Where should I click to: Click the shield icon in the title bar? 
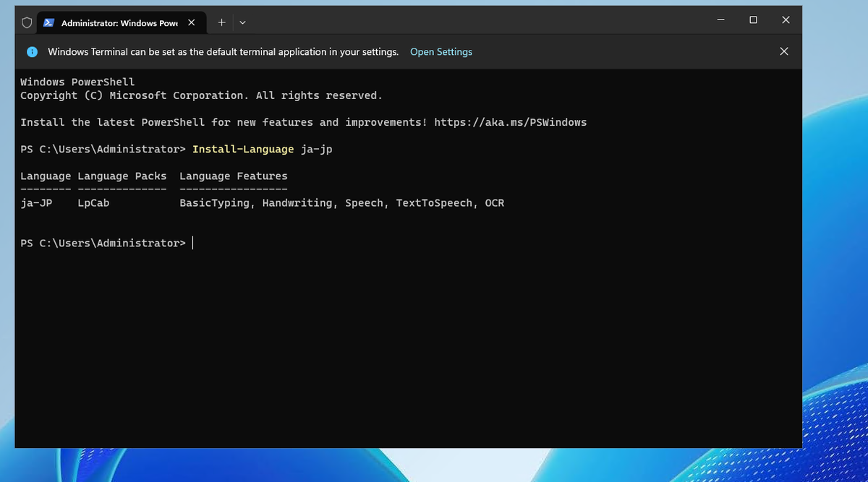[27, 22]
